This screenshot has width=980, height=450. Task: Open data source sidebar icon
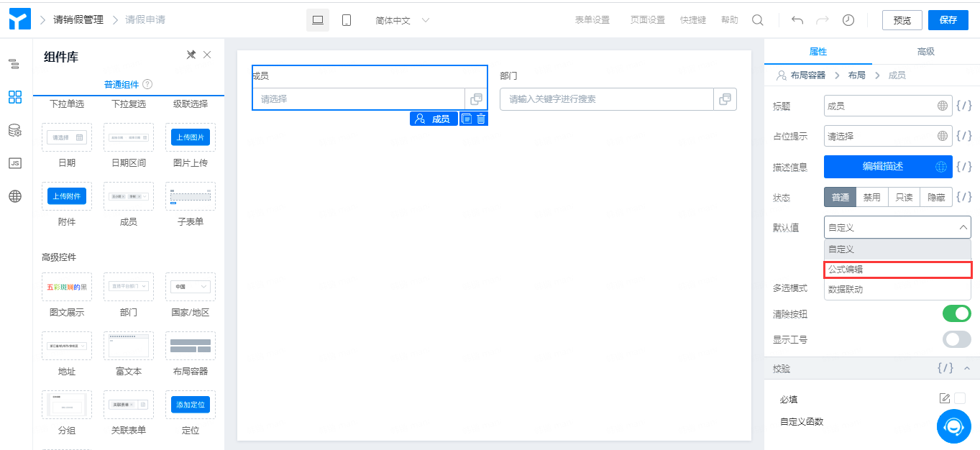pyautogui.click(x=14, y=130)
